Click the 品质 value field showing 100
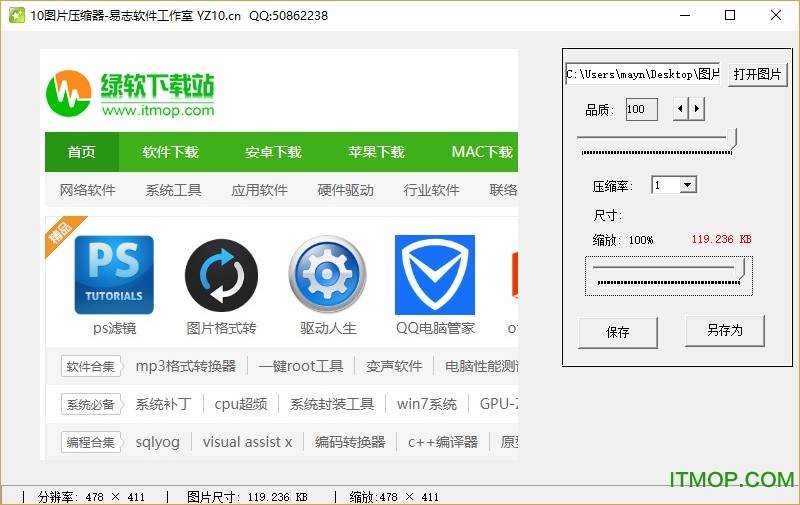Viewport: 800px width, 505px height. coord(641,109)
